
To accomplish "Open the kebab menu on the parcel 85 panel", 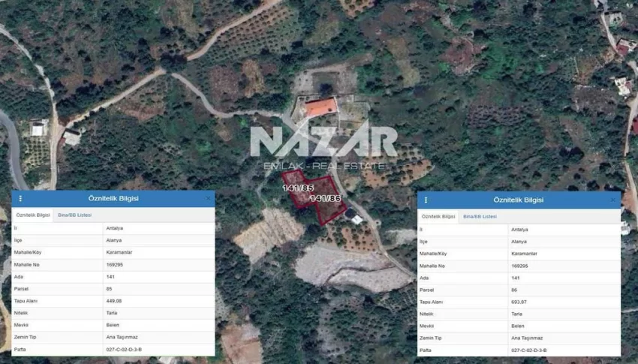I will point(20,199).
